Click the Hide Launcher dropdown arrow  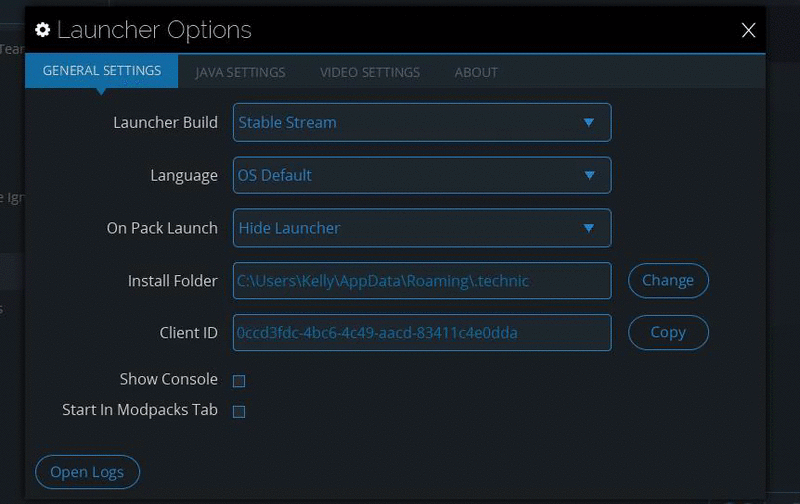pyautogui.click(x=589, y=228)
